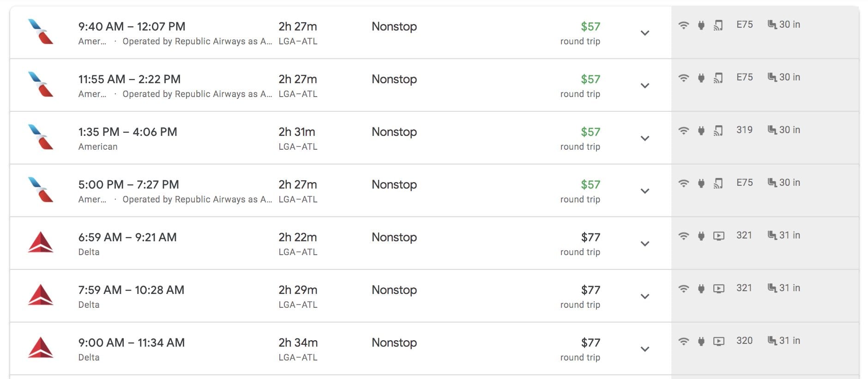The width and height of the screenshot is (868, 379).
Task: Click video screen icon on 7:59 AM Delta flight
Action: tap(719, 289)
